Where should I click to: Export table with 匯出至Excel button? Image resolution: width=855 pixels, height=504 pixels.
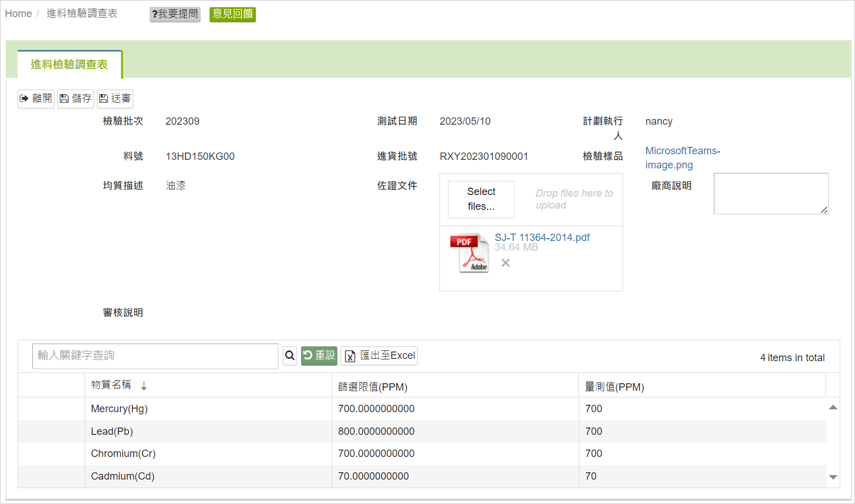tap(379, 356)
